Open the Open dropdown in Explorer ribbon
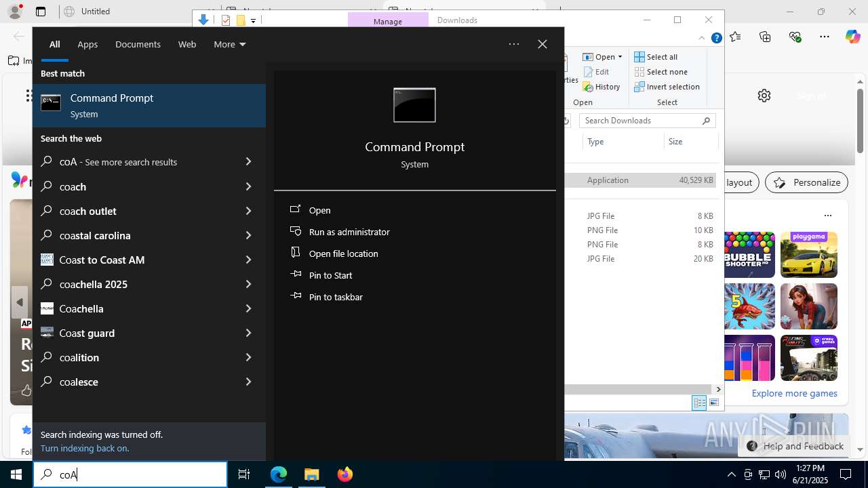 602,57
